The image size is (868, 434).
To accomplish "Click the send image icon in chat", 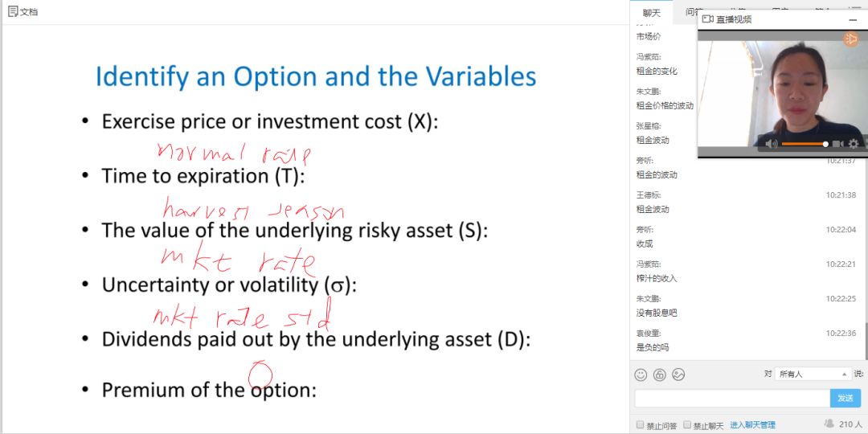I will click(x=678, y=375).
